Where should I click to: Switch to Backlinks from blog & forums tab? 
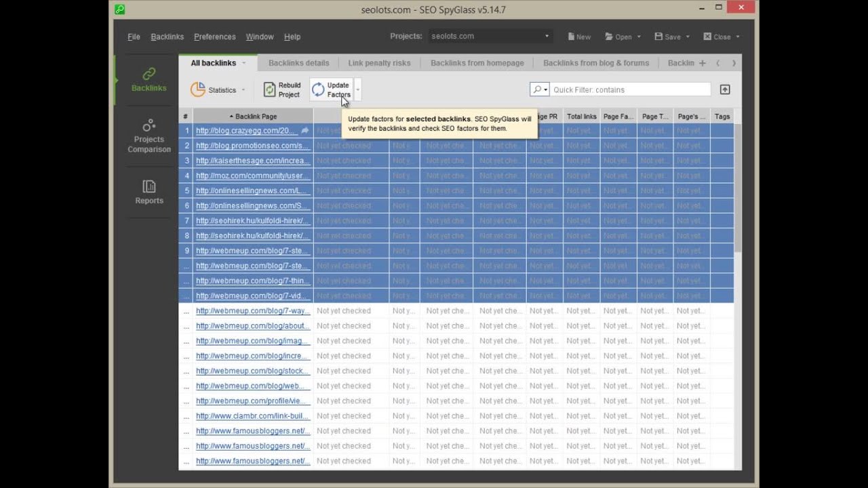coord(596,63)
